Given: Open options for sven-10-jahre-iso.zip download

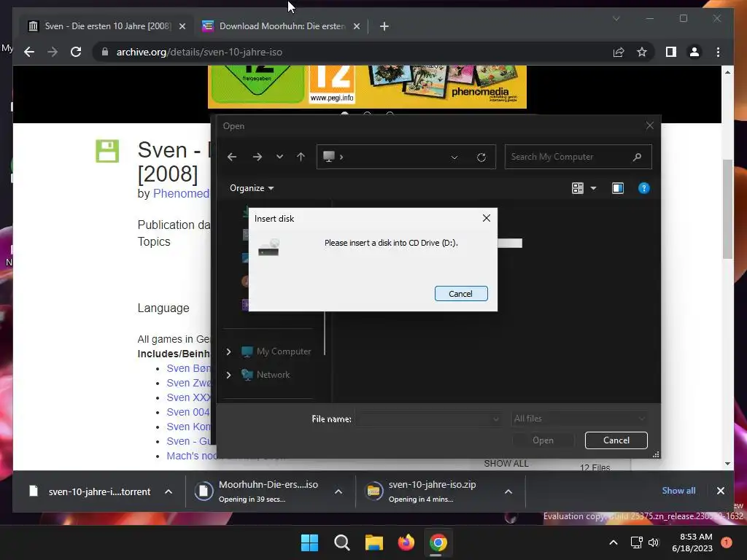Looking at the screenshot, I should (508, 491).
